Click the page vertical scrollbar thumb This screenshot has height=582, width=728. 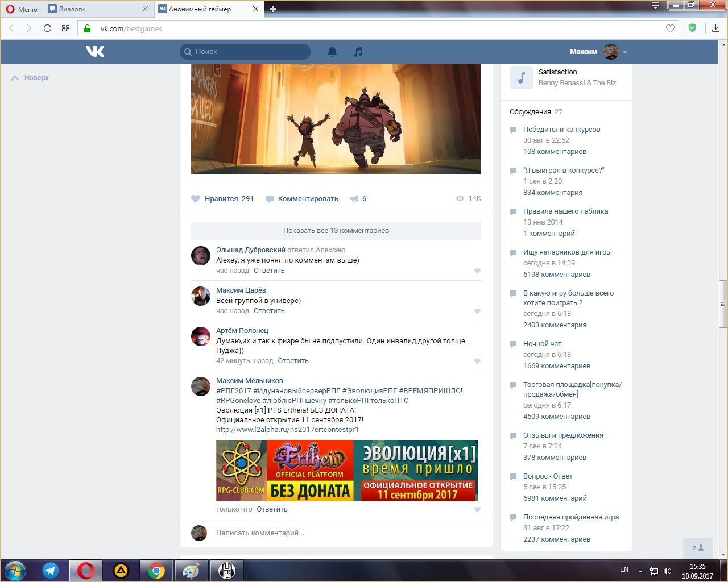[723, 304]
